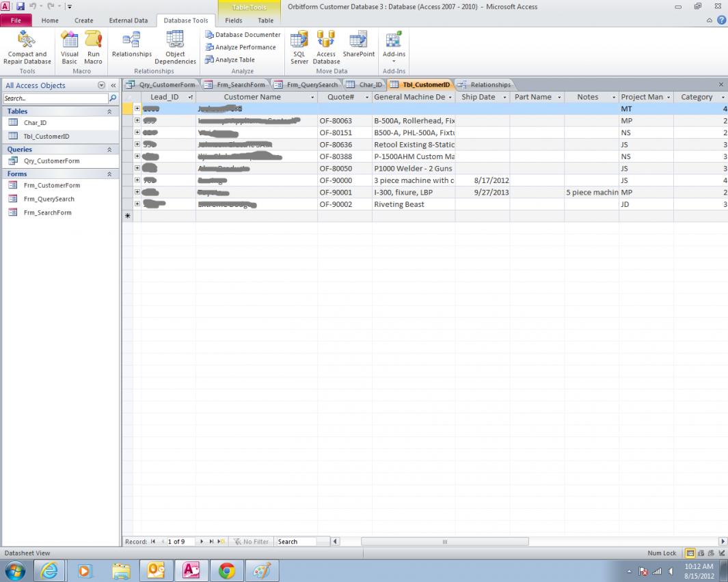Open the All Access Objects dropdown

[x=101, y=85]
